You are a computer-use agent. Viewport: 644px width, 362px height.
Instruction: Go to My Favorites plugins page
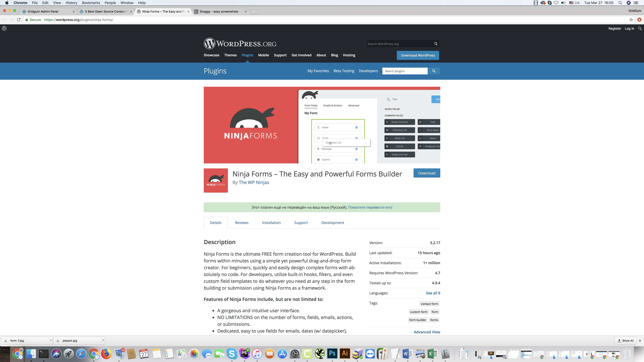click(318, 71)
